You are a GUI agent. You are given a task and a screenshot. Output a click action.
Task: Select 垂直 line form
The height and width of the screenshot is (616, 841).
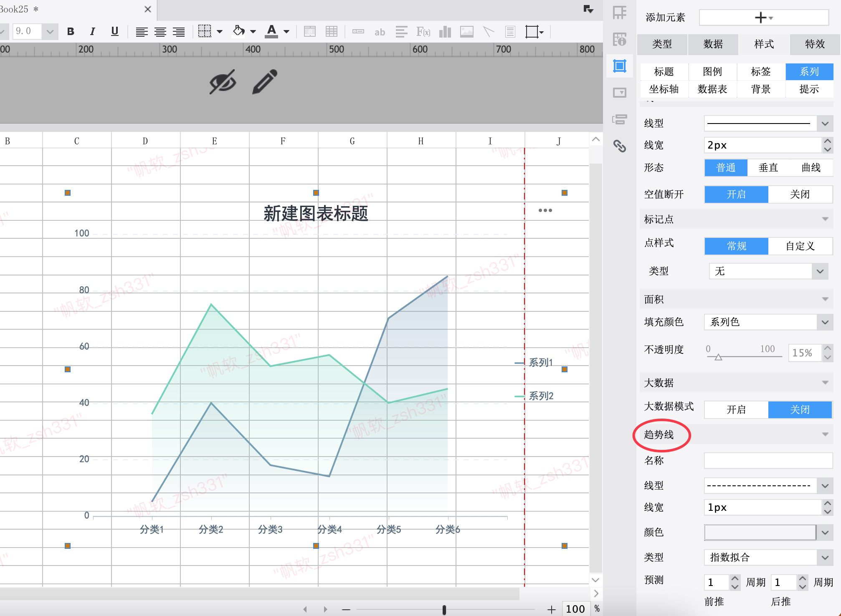[768, 168]
